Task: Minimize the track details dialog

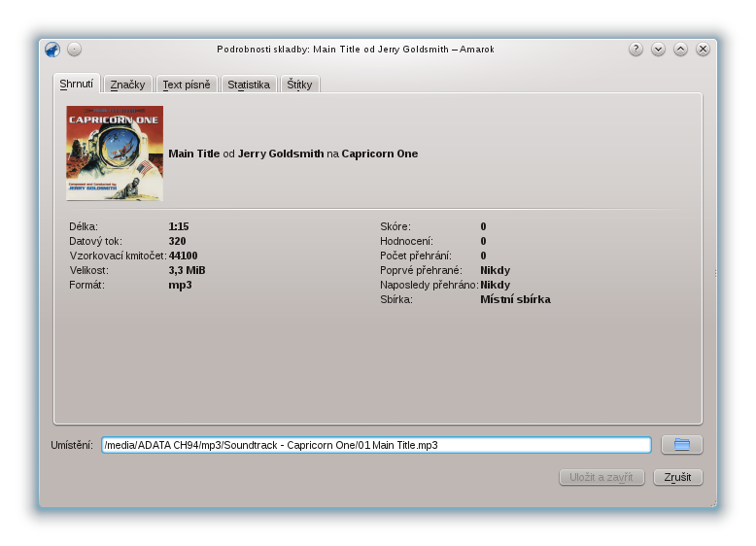Action: click(x=658, y=50)
